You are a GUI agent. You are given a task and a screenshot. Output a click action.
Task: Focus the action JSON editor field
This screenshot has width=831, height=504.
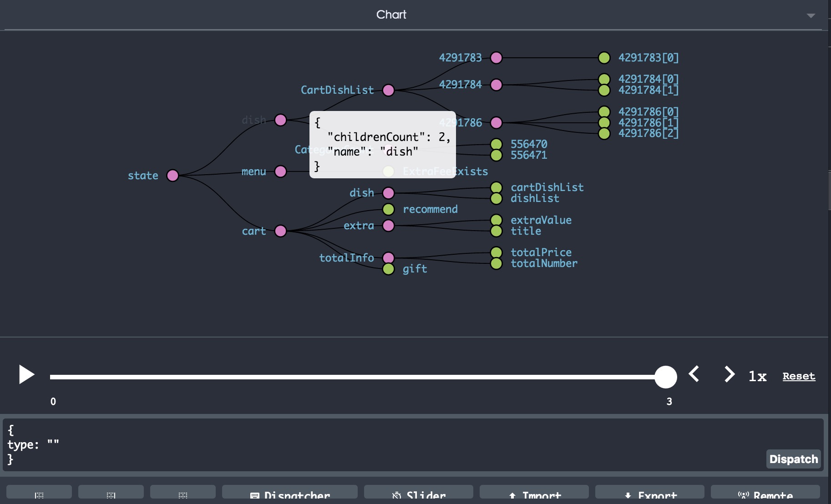coord(413,444)
